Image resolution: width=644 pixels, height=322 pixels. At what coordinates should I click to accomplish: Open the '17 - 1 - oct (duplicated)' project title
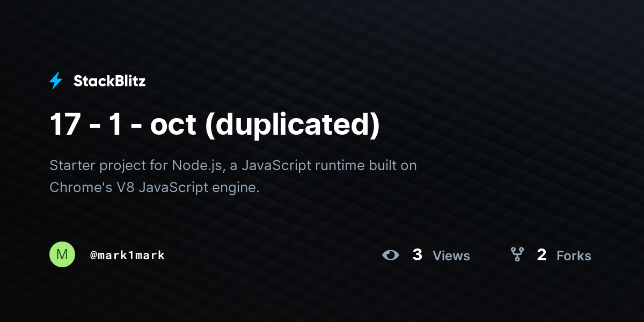click(x=215, y=125)
